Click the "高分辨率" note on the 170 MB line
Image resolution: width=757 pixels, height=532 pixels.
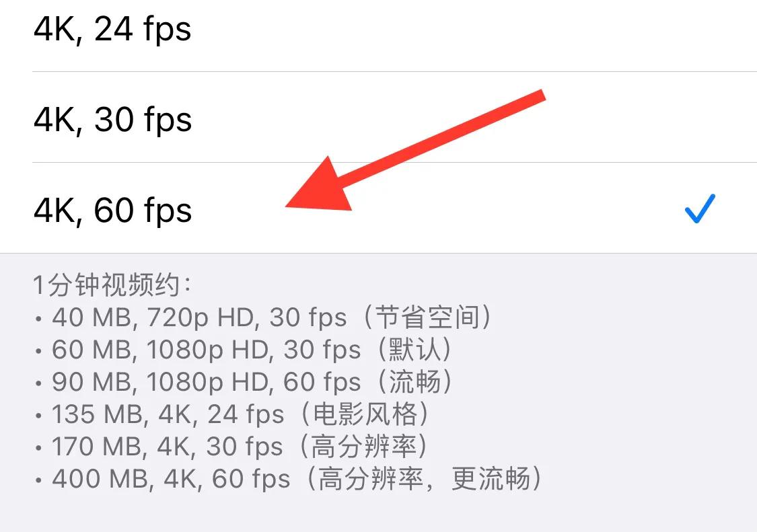(366, 447)
